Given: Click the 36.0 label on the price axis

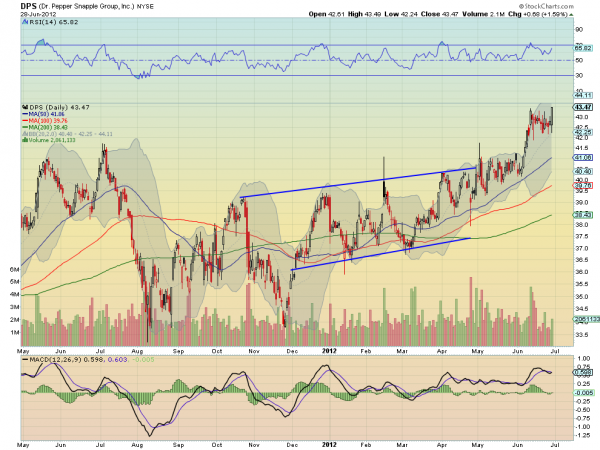Looking at the screenshot, I should 581,272.
